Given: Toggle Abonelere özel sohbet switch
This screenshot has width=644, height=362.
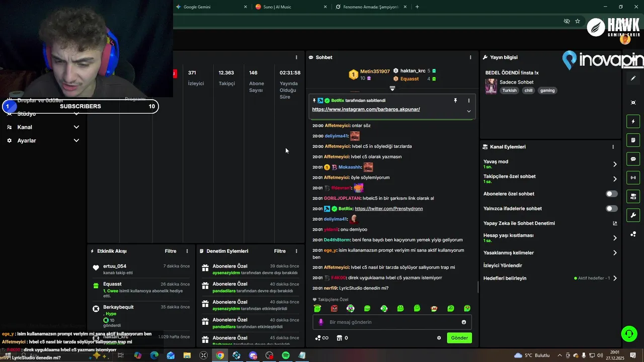Looking at the screenshot, I should [x=611, y=194].
